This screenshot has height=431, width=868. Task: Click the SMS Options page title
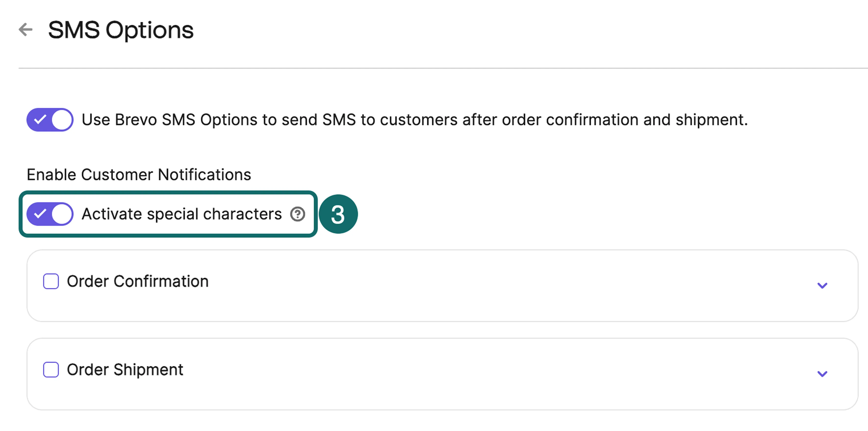[121, 30]
